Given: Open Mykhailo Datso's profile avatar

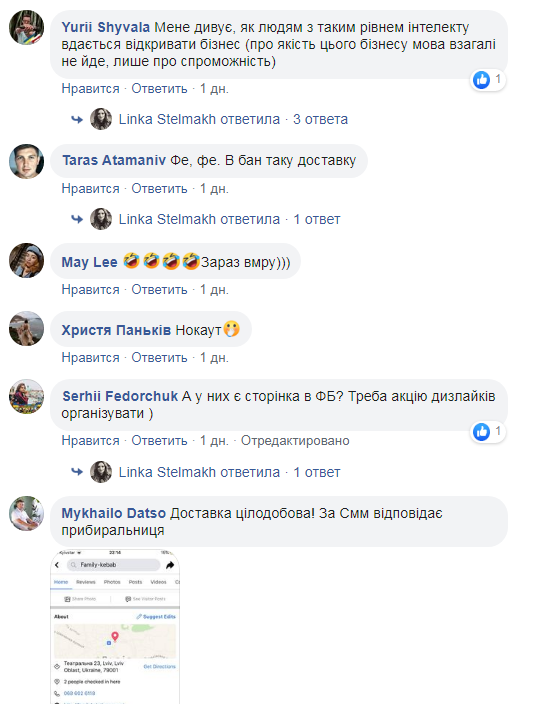Looking at the screenshot, I should coord(26,513).
